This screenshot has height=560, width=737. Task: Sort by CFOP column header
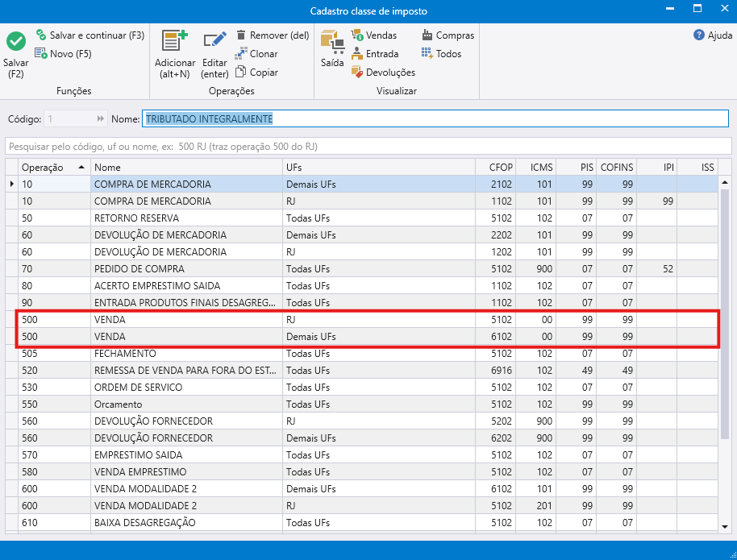(495, 168)
